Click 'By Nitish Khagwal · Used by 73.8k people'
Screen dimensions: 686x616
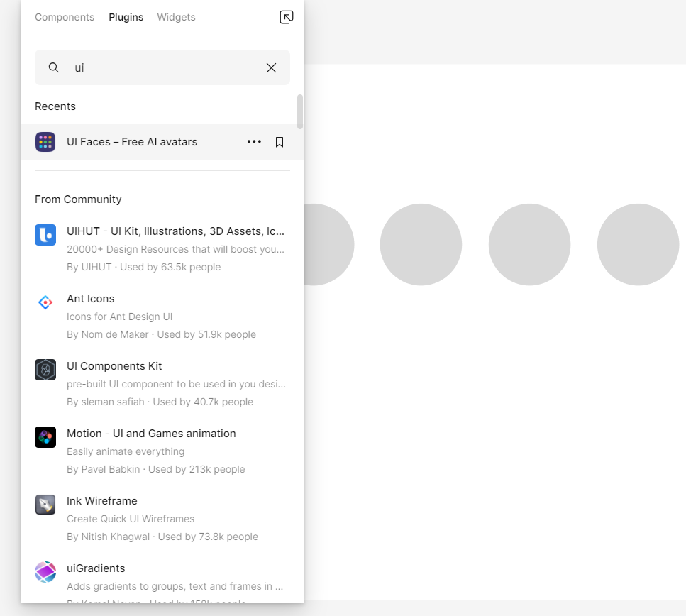point(162,537)
